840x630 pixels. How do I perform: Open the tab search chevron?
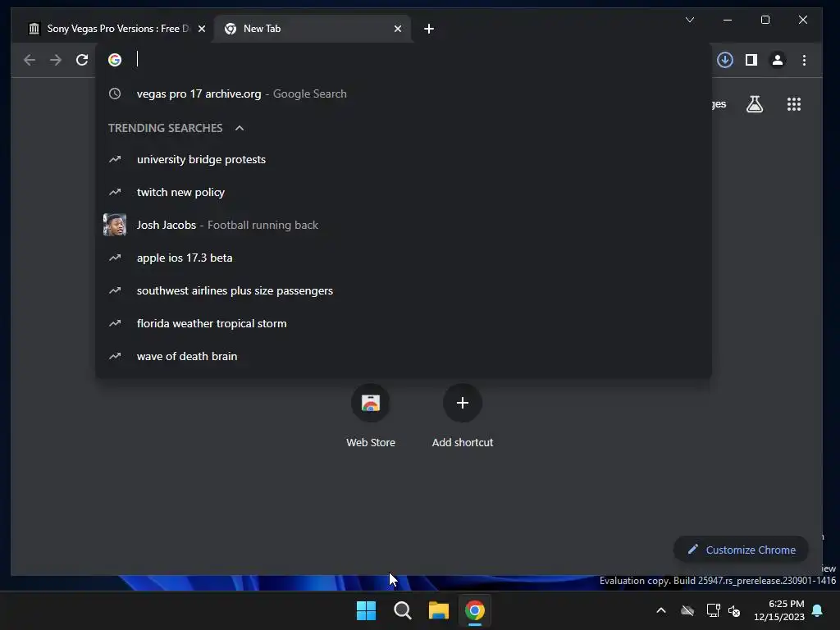click(x=690, y=20)
